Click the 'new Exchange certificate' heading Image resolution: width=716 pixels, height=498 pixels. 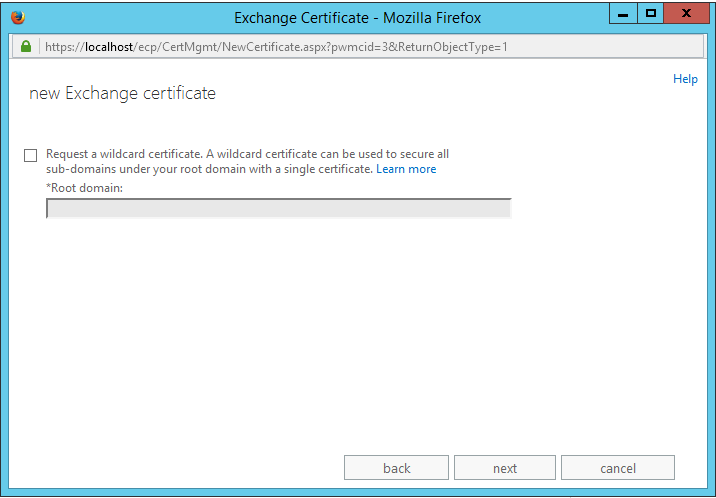tap(122, 93)
